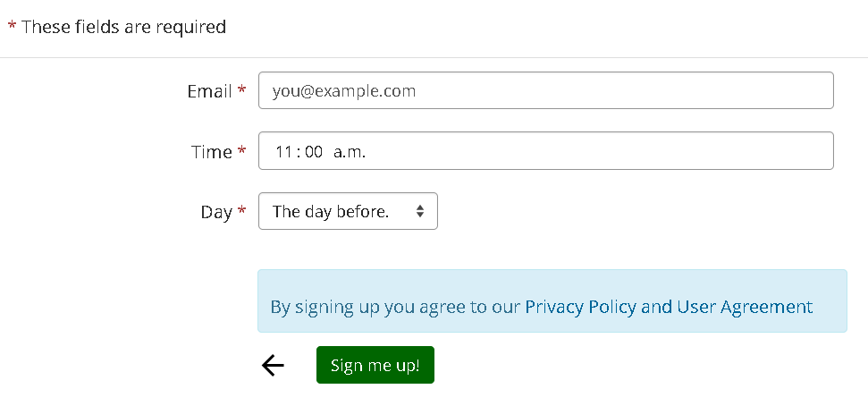Click the red asterisk beside Email label
The height and width of the screenshot is (406, 868).
(x=241, y=90)
